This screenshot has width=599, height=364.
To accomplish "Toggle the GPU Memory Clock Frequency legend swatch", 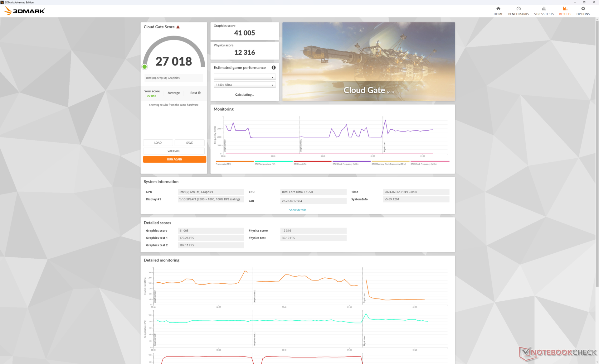I will pos(391,161).
